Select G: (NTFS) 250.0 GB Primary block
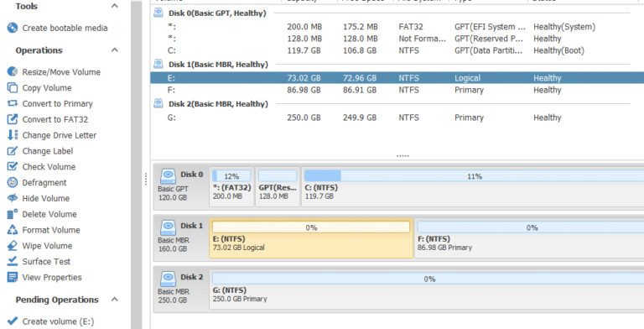Viewport: 644px width, 329px height. click(x=427, y=290)
